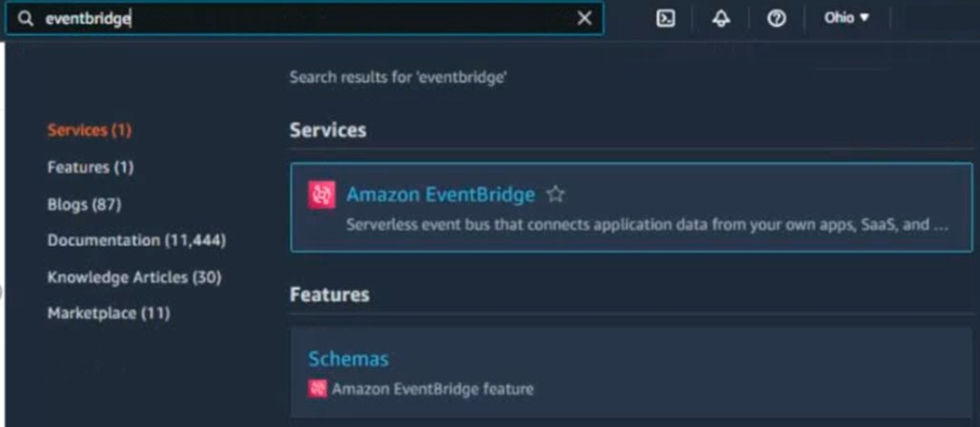Show Knowledge Articles (30) results

point(134,277)
